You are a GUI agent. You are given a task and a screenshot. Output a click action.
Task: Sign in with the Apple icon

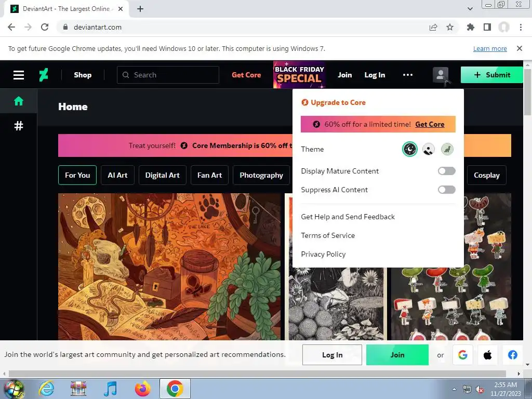point(487,355)
